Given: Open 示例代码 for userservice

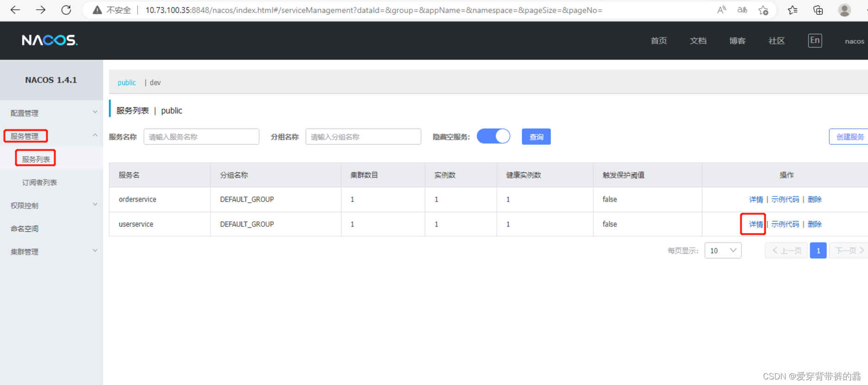Looking at the screenshot, I should point(785,224).
